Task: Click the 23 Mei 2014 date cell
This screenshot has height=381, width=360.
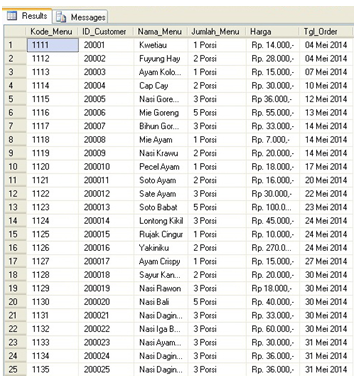Action: (x=326, y=207)
